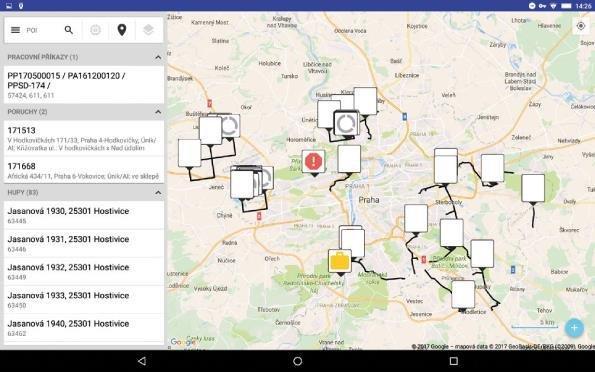
Task: Center map with my-location button
Action: (581, 26)
